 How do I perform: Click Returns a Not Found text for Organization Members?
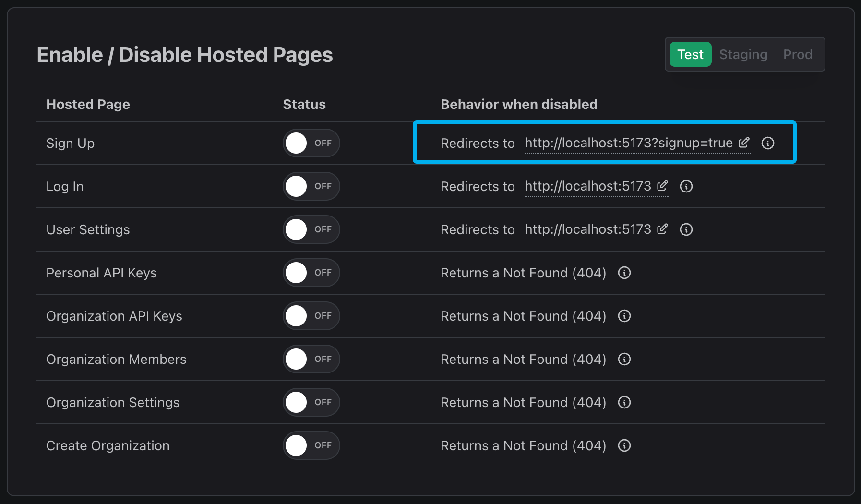(x=523, y=359)
